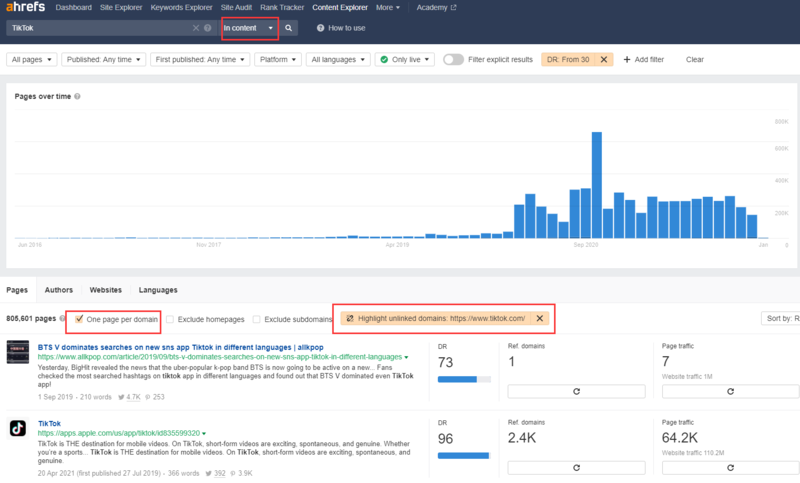This screenshot has height=483, width=800.
Task: Open the TikTok result title
Action: tap(49, 424)
